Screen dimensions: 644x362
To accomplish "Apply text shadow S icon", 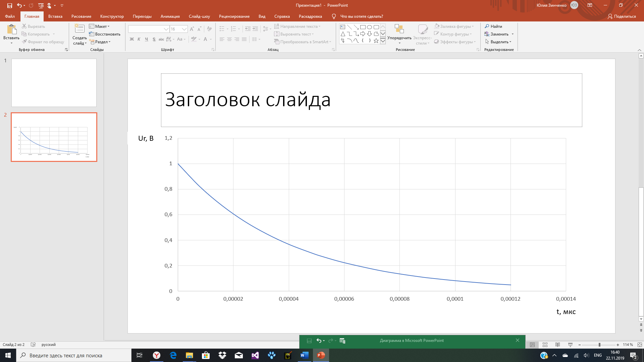I will (x=154, y=39).
